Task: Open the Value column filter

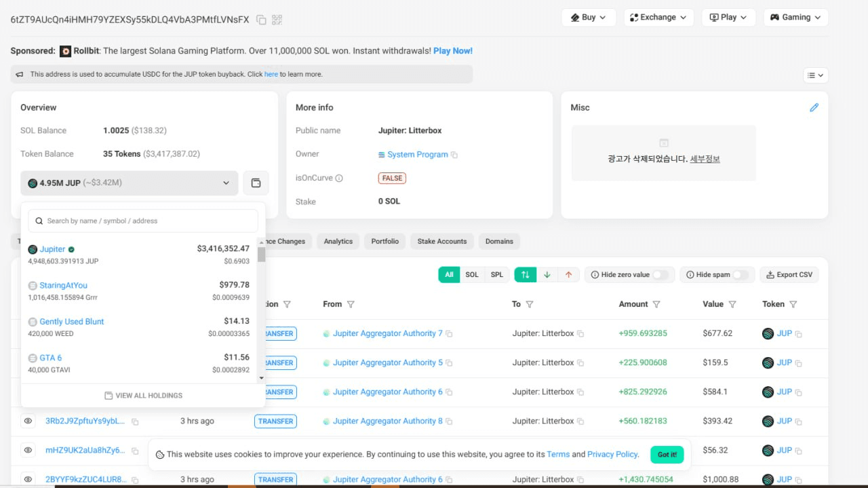Action: pos(732,304)
